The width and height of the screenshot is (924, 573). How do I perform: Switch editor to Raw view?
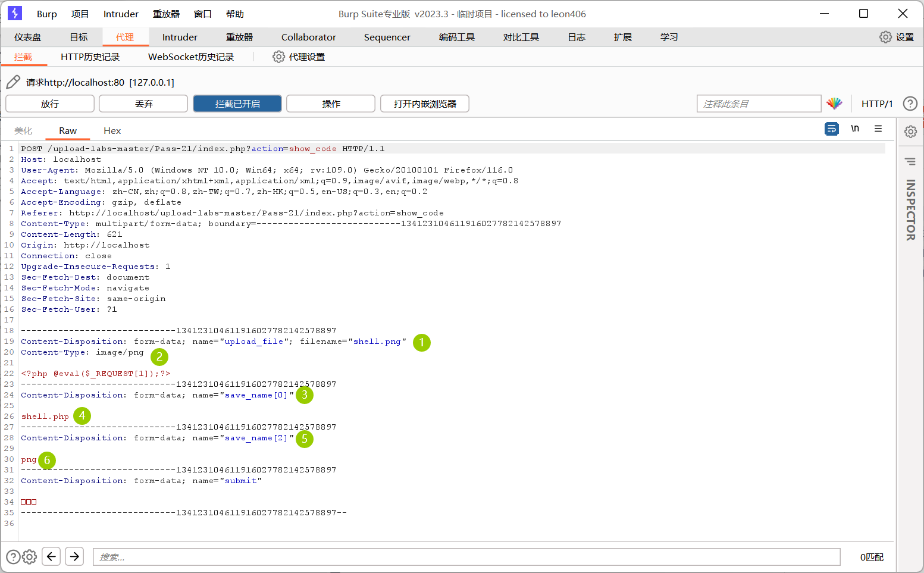coord(68,130)
